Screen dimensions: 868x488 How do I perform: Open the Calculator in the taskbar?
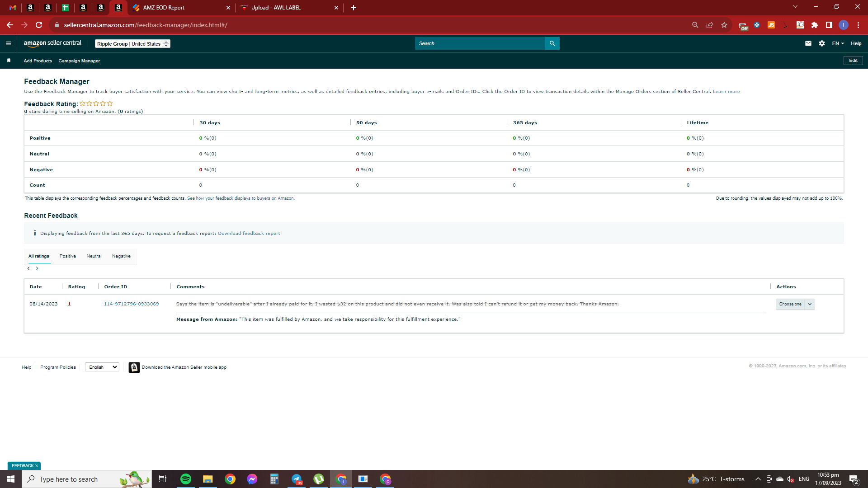pos(274,479)
